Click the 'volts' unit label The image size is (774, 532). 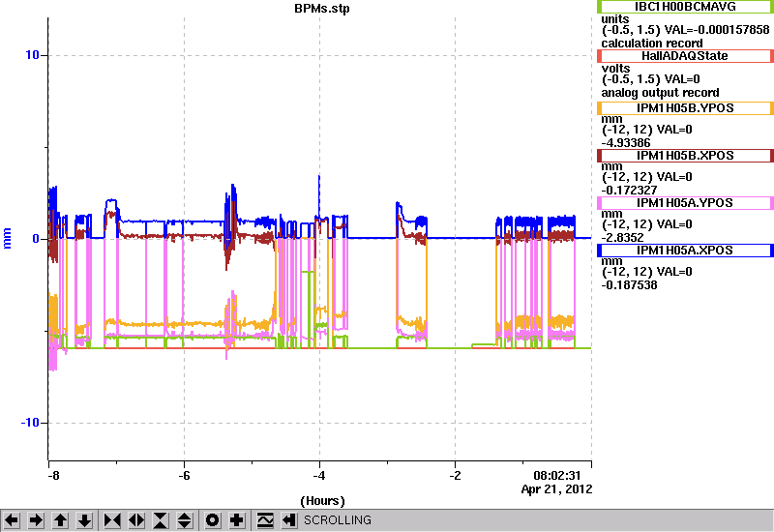[x=615, y=69]
